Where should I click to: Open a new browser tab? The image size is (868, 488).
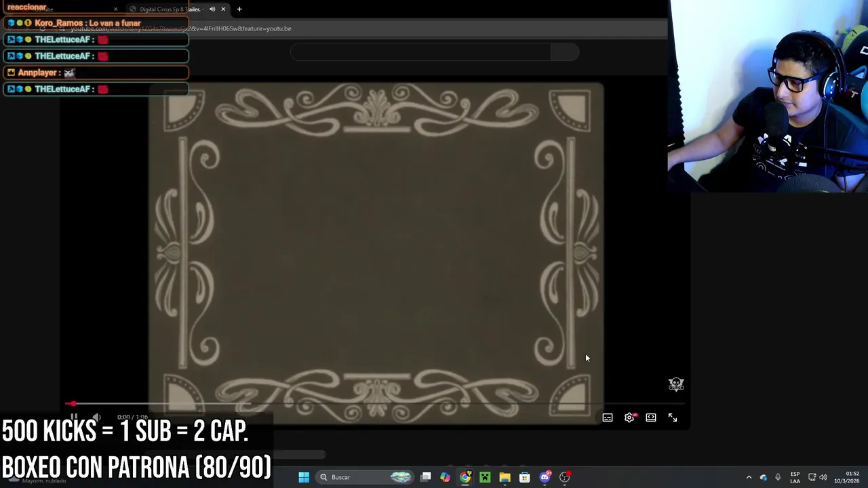click(239, 9)
